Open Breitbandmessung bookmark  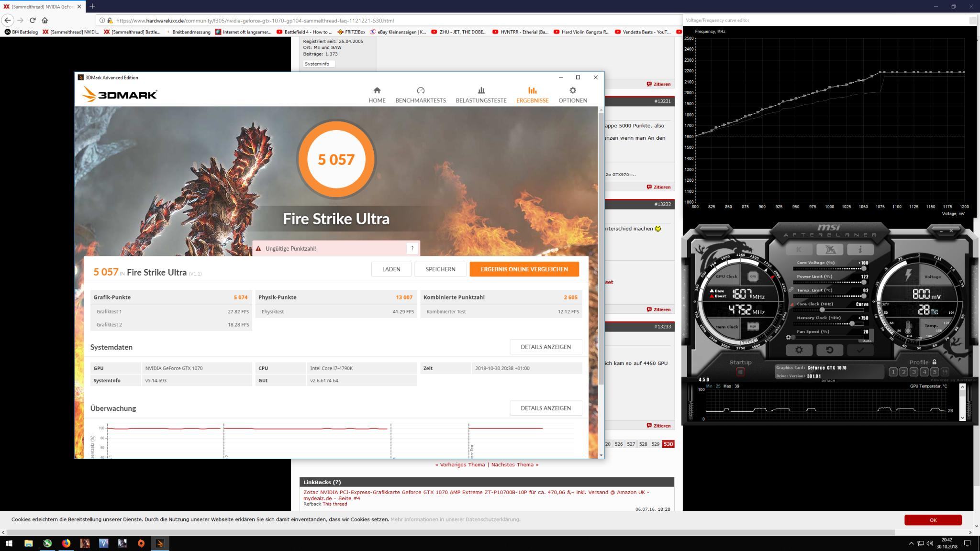187,32
